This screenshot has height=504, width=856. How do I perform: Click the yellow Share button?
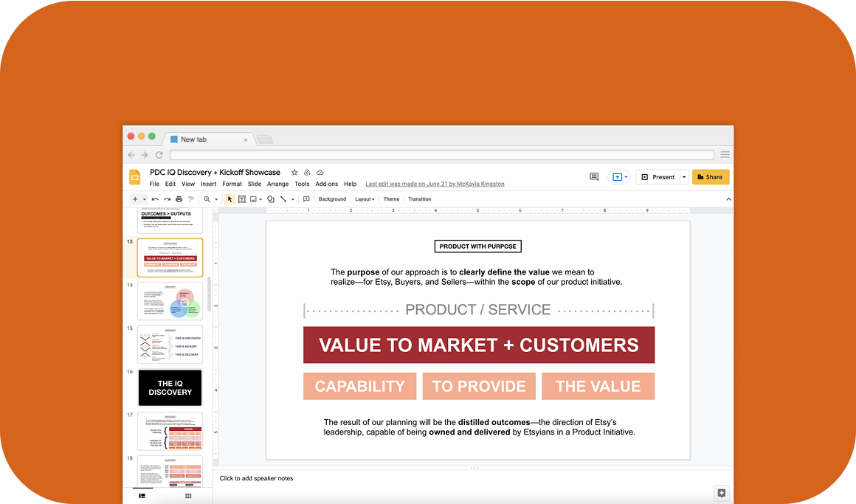pos(710,177)
